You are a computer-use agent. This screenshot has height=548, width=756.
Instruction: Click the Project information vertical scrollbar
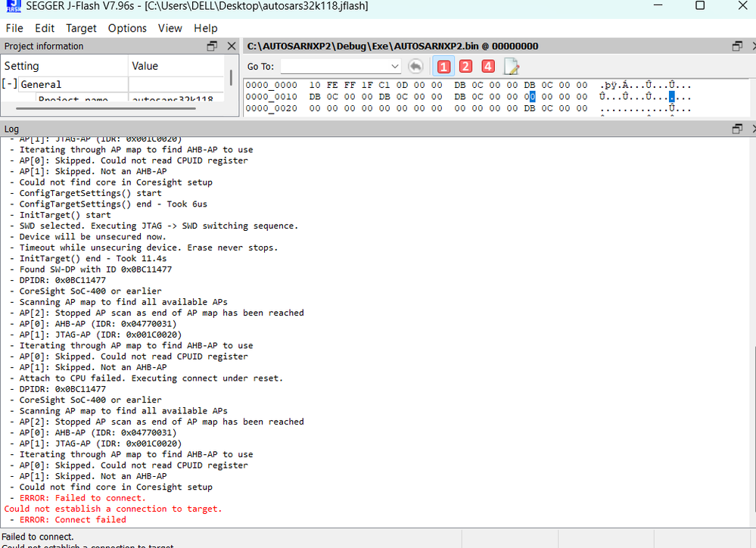[x=231, y=78]
